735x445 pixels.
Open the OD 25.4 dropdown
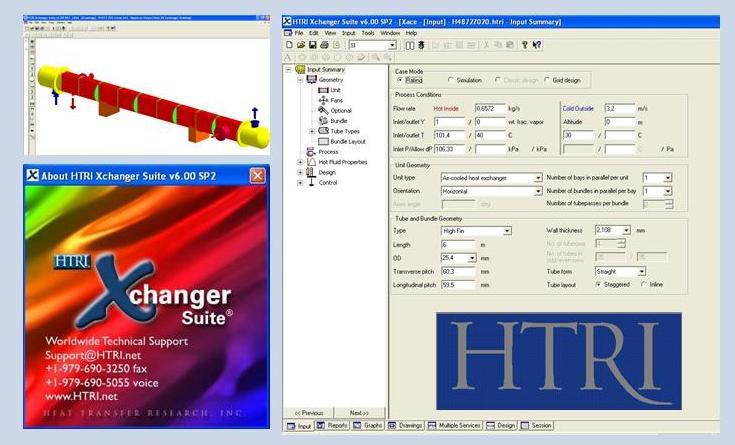(x=472, y=258)
